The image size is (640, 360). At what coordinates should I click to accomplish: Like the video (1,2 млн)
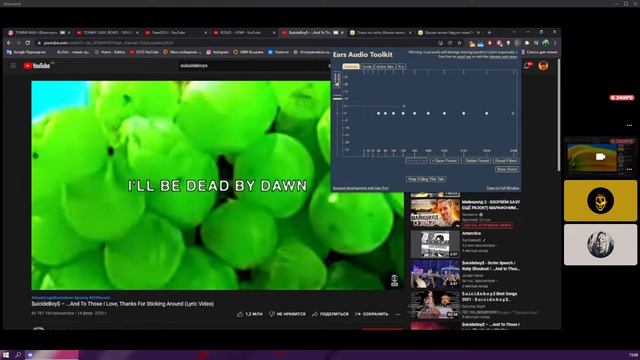[x=249, y=314]
